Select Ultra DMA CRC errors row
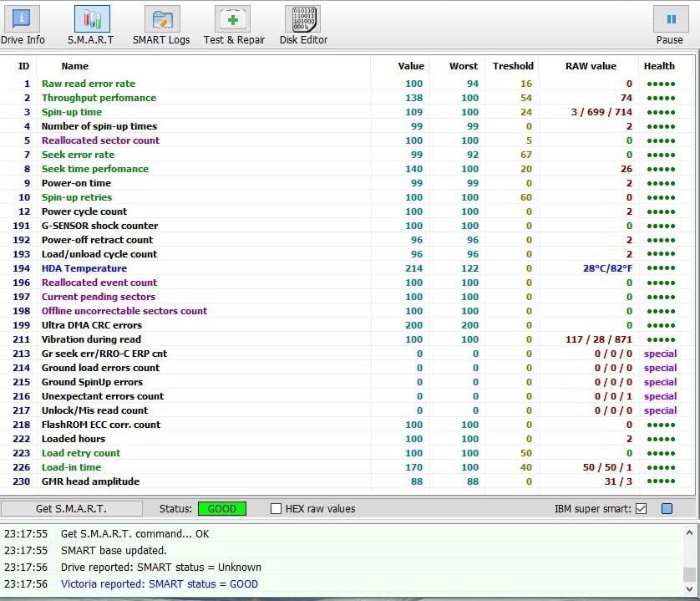 pos(348,325)
